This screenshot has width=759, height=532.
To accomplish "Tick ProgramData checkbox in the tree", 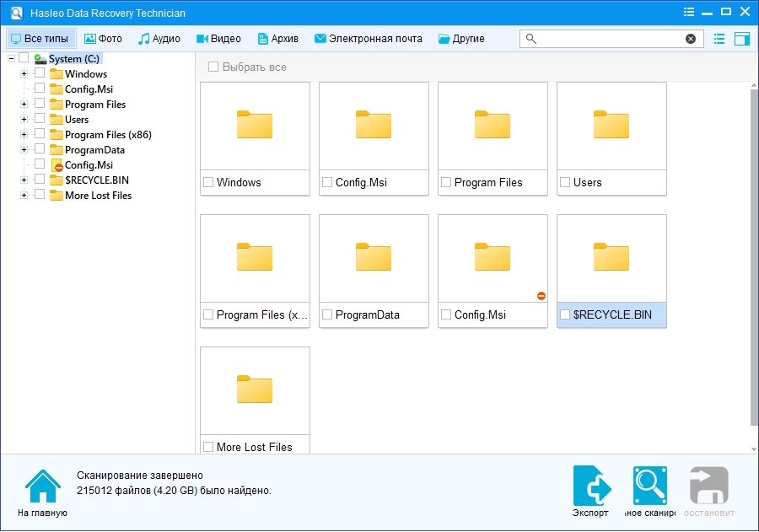I will click(40, 149).
